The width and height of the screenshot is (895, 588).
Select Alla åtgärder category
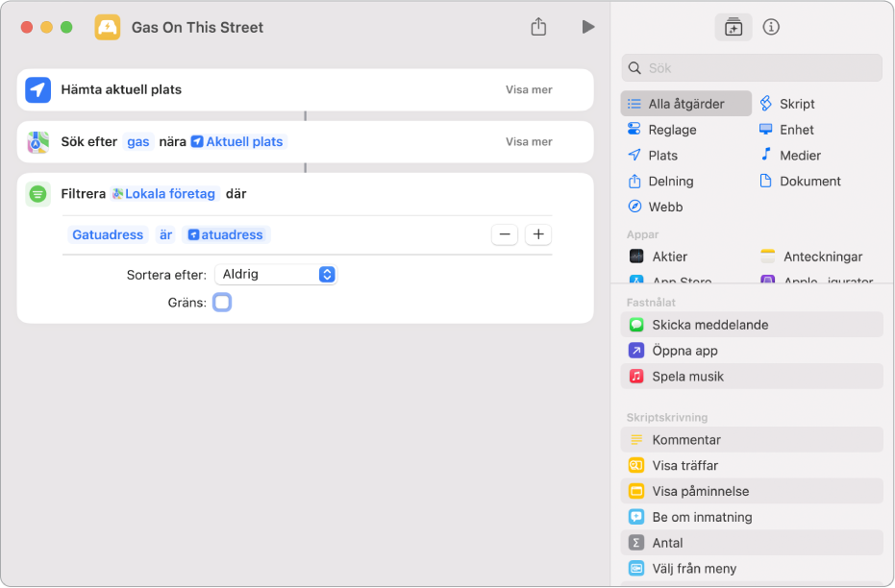686,104
